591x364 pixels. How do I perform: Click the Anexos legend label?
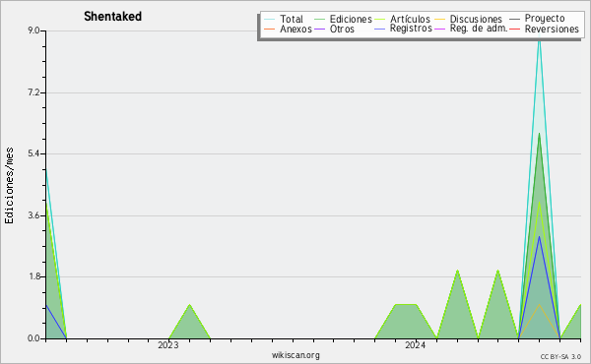(295, 29)
